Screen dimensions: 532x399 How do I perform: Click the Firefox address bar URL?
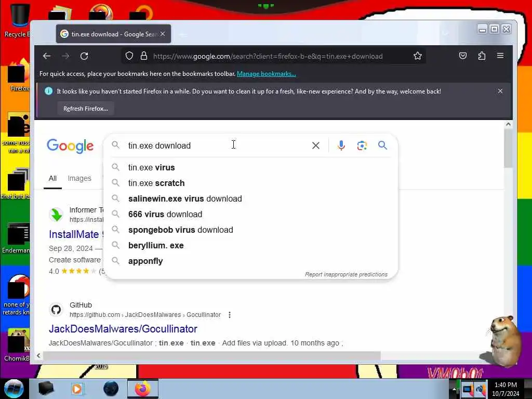268,56
